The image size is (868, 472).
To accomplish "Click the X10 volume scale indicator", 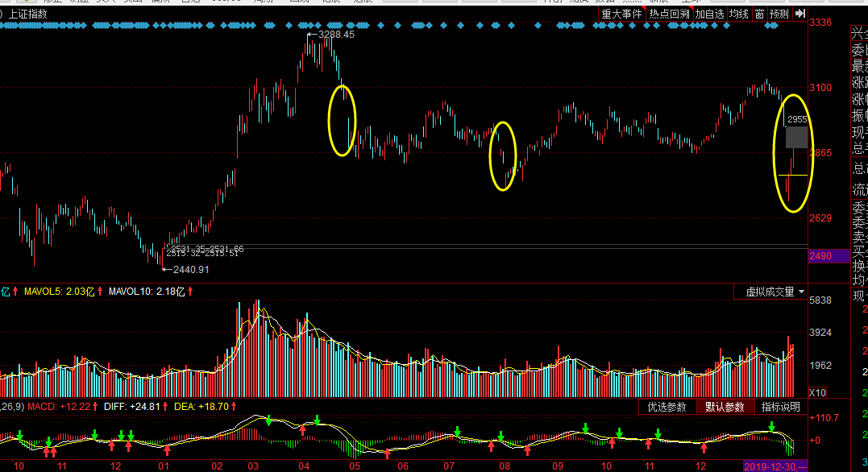I will (x=817, y=392).
